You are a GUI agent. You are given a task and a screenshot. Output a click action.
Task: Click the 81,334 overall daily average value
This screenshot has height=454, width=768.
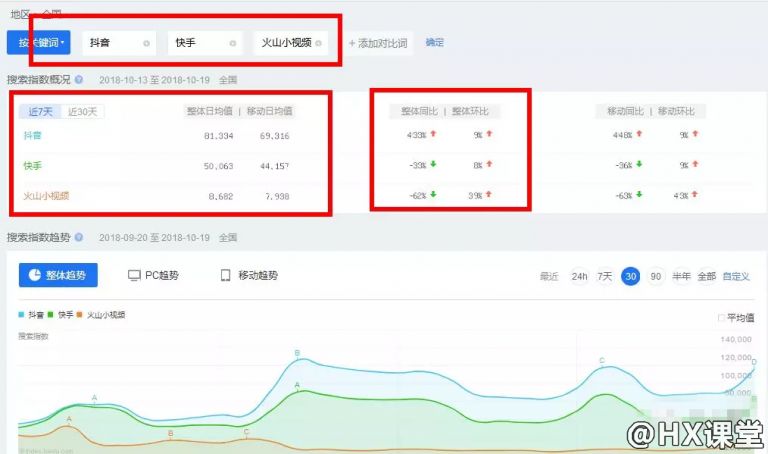(218, 136)
